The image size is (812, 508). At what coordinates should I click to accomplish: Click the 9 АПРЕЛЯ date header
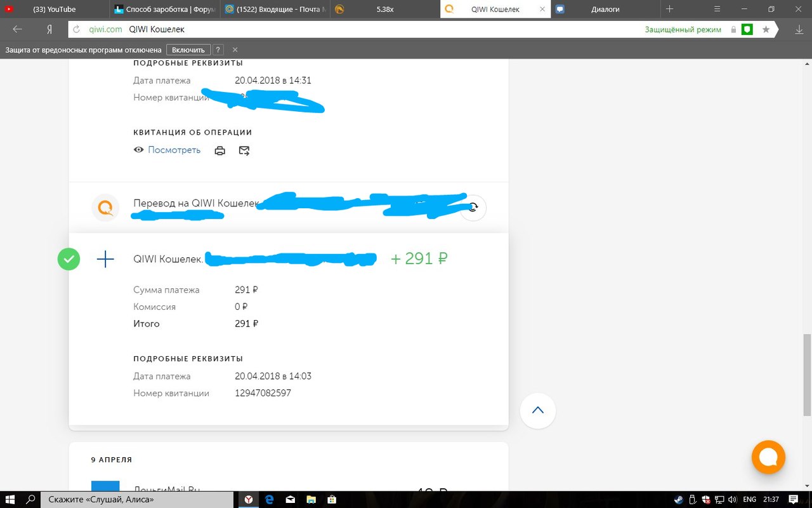tap(112, 460)
